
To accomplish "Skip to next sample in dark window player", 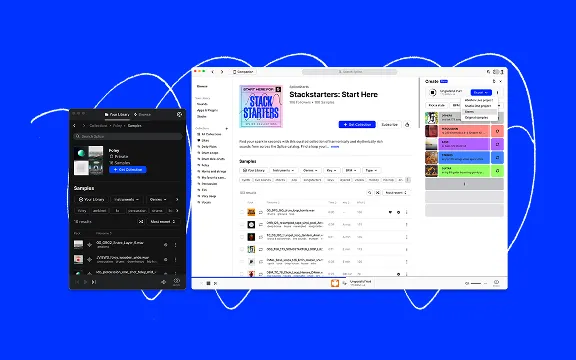I will [x=94, y=282].
